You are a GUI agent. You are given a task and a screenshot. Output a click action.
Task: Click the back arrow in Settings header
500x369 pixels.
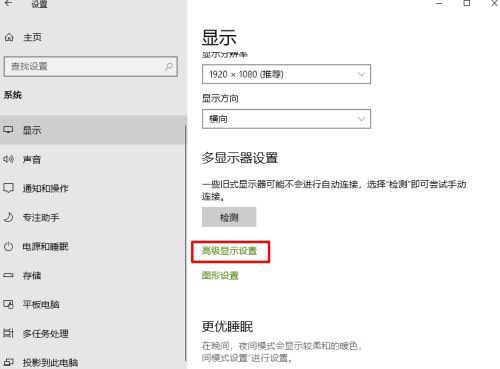point(8,3)
